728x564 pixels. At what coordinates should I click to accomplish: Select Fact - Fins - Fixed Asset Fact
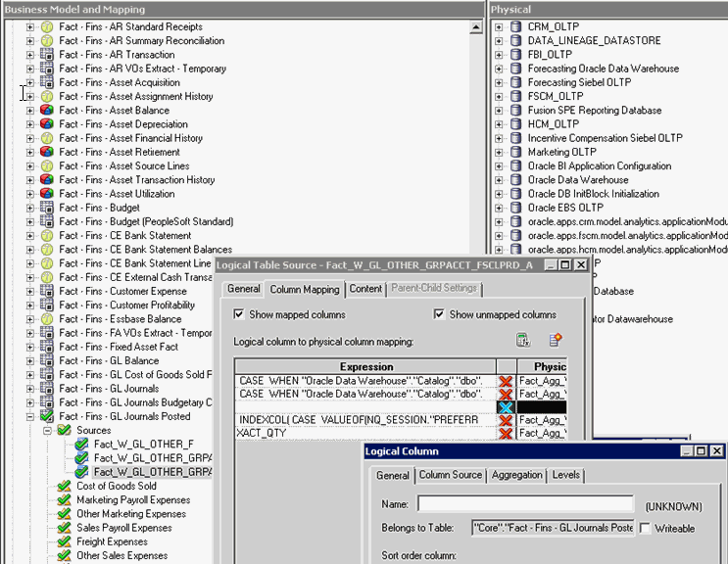point(119,347)
